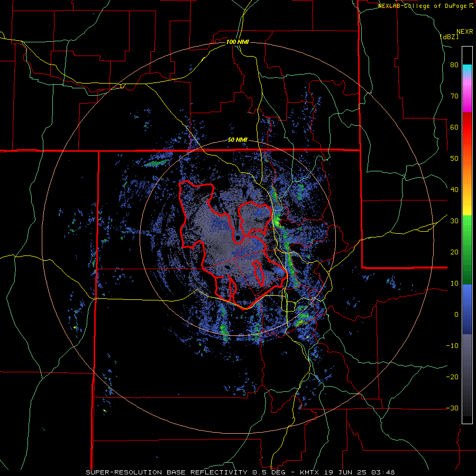Click the -20 value on the dBZ scale
The image size is (476, 476).
[x=452, y=377]
